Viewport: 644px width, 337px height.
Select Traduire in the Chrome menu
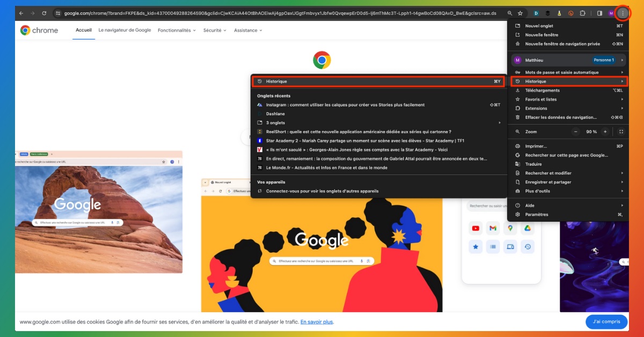tap(568, 164)
